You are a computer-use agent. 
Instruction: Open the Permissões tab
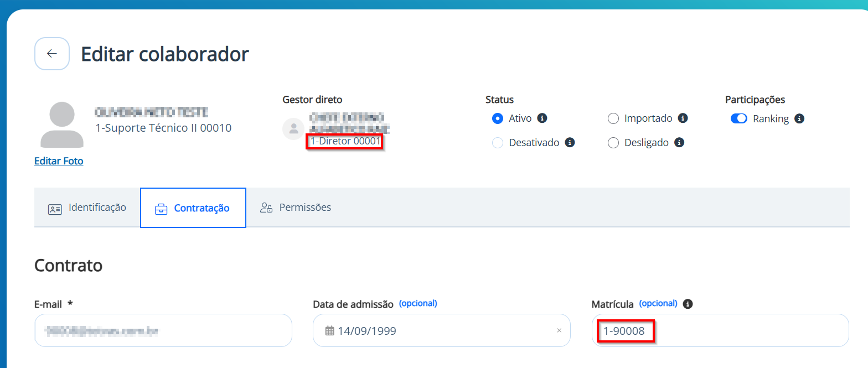click(x=296, y=208)
